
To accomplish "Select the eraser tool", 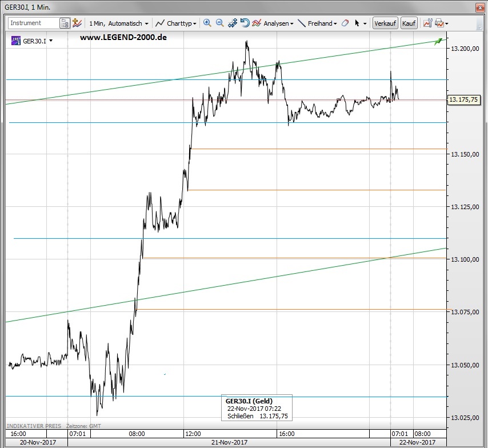I will 345,23.
